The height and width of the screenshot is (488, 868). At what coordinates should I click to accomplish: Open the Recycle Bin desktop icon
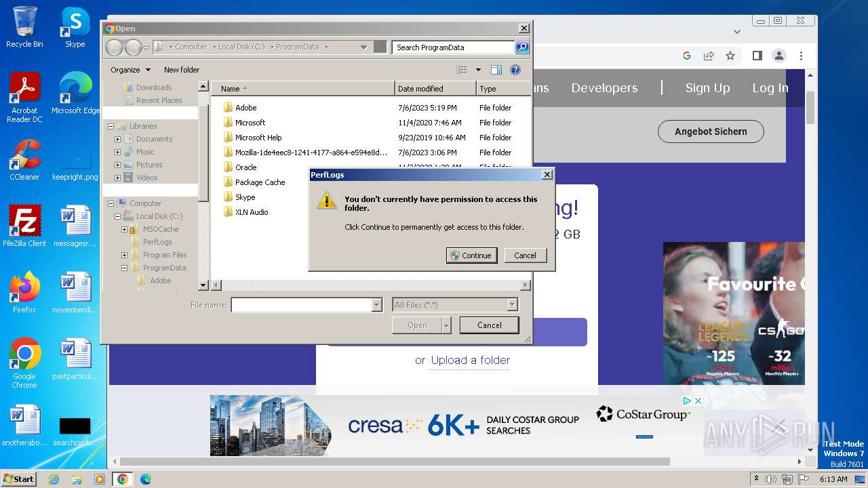pyautogui.click(x=24, y=27)
